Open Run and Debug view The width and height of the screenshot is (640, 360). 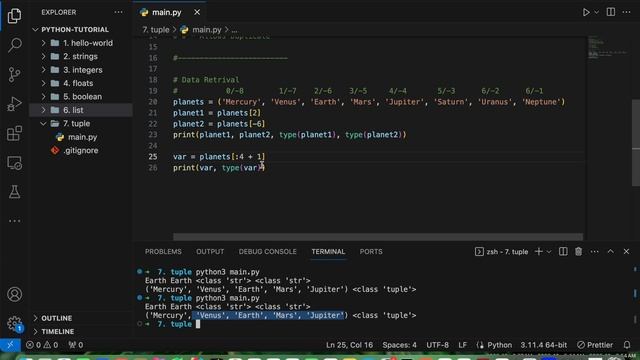pos(15,104)
